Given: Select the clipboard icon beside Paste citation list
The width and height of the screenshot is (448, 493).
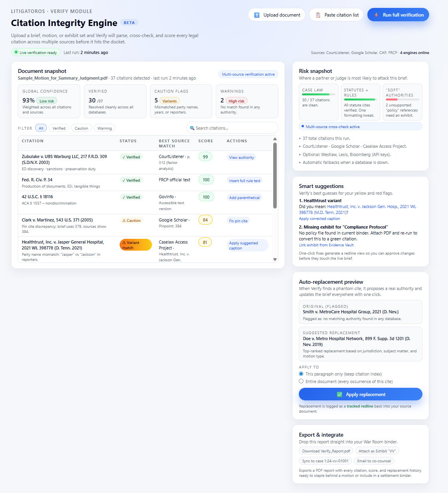Looking at the screenshot, I should [318, 14].
